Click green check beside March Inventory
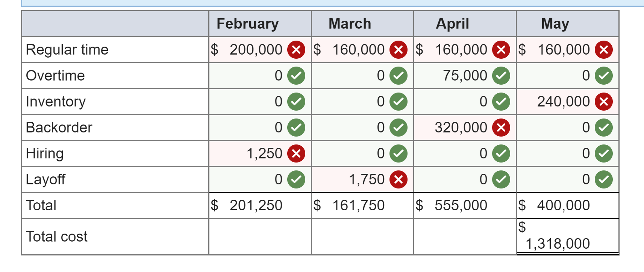Screen dimensions: 644x272 [x=399, y=102]
